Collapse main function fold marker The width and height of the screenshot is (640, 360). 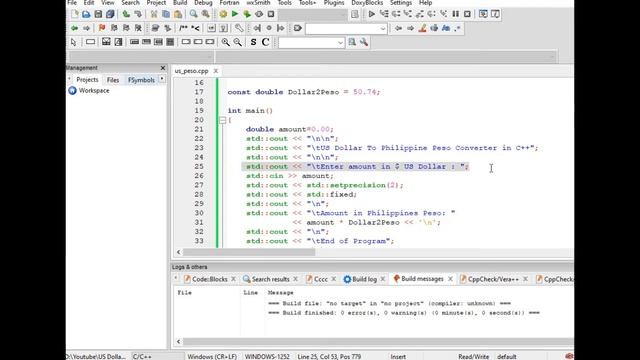(x=222, y=120)
